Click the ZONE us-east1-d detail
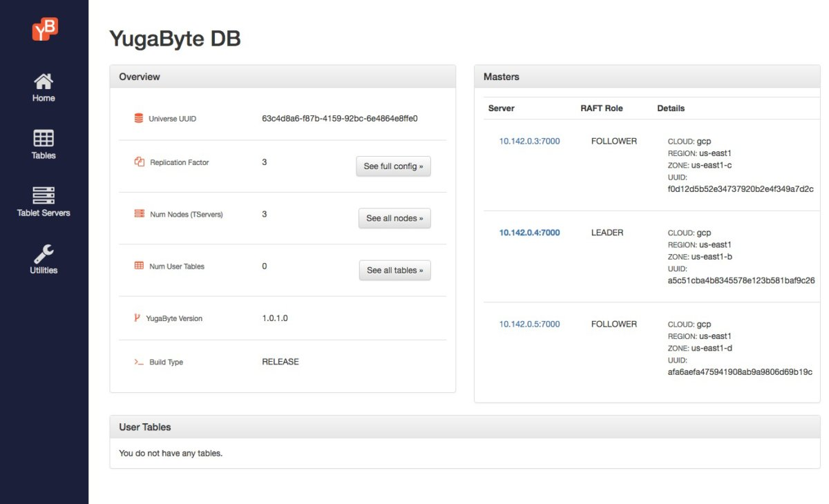 coord(700,348)
